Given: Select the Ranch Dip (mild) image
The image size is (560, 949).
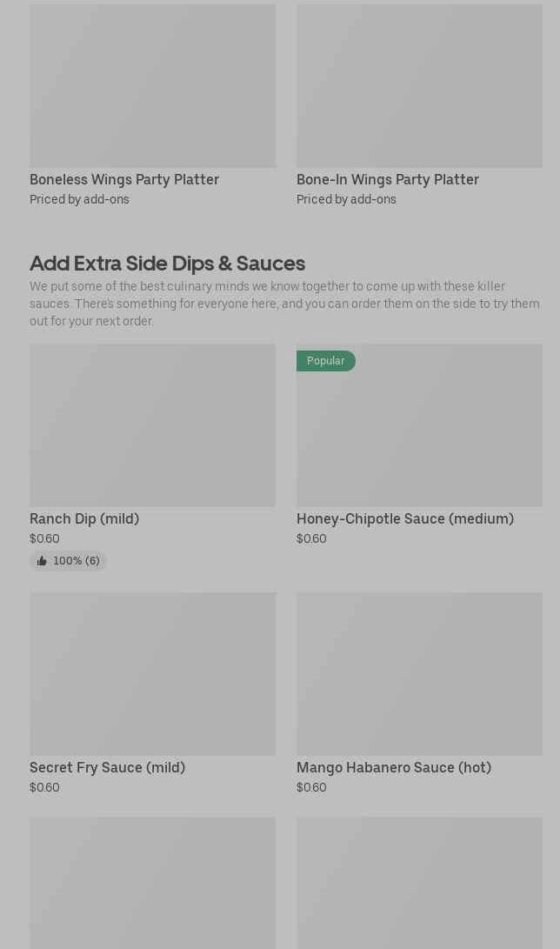Looking at the screenshot, I should click(x=152, y=424).
